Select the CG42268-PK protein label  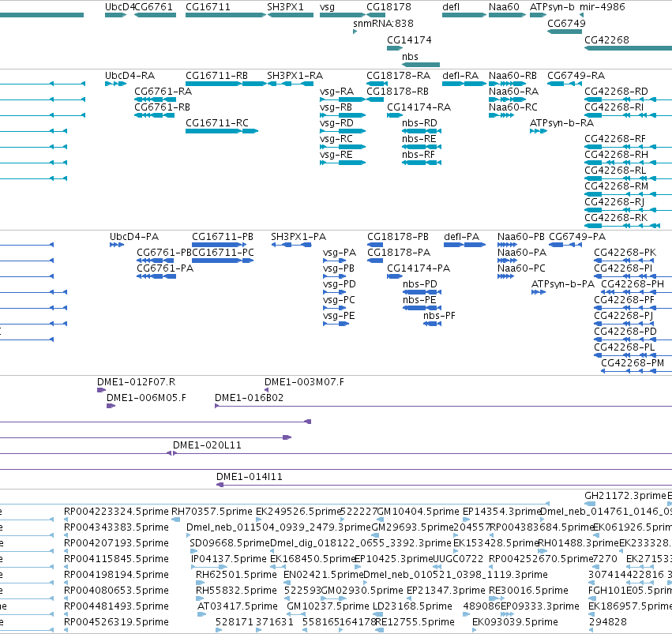tap(625, 253)
